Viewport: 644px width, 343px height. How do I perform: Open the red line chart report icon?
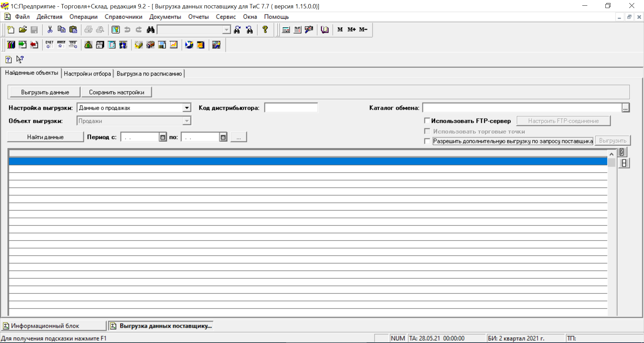[173, 45]
